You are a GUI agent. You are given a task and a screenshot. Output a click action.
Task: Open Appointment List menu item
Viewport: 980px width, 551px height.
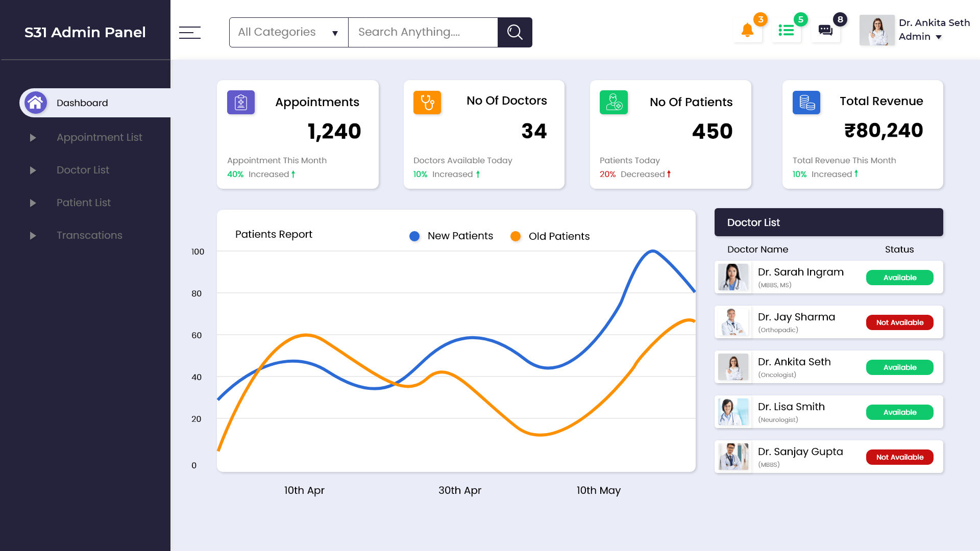(x=100, y=137)
